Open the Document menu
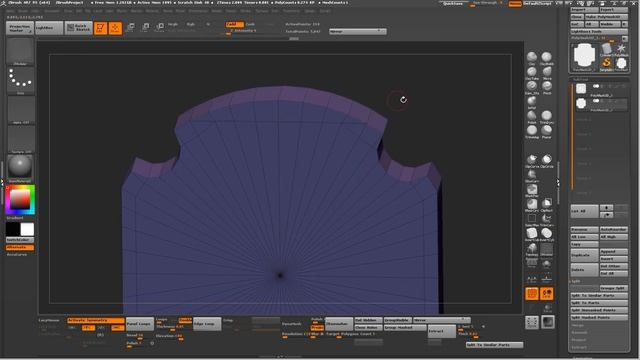Image resolution: width=640 pixels, height=360 pixels. click(x=52, y=11)
